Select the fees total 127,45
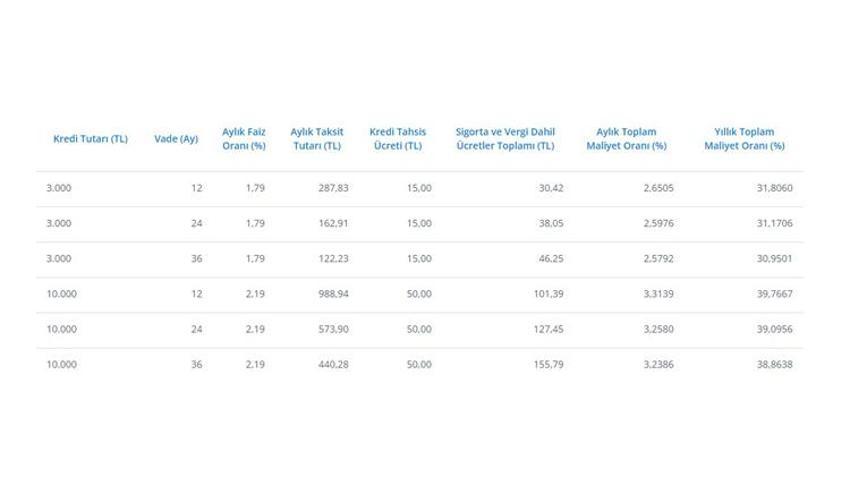The image size is (850, 477). point(549,329)
